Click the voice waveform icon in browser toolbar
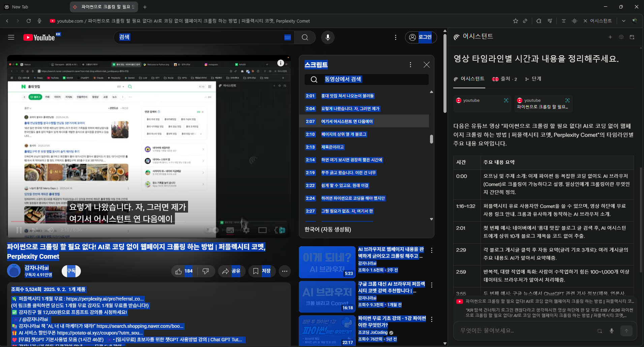Screen dimensions: 644x347 (x=575, y=21)
